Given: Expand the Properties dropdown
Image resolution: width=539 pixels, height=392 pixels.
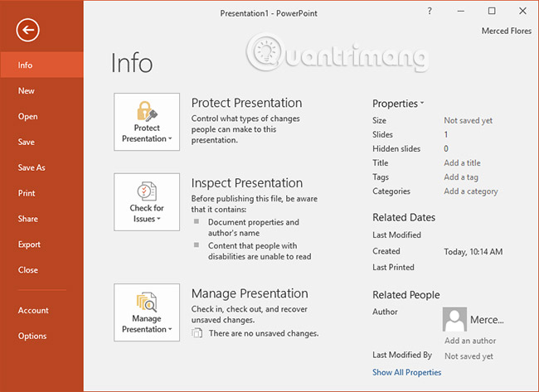Looking at the screenshot, I should click(x=398, y=104).
